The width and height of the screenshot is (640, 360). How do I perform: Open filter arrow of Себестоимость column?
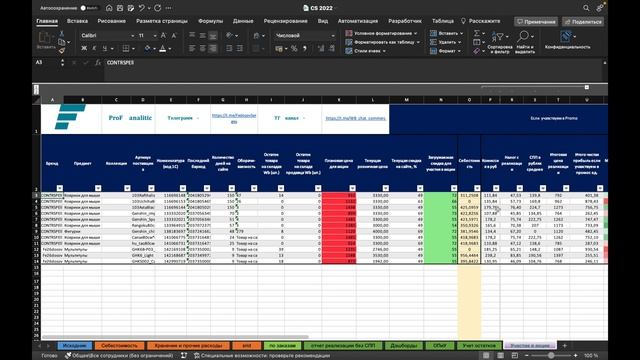tap(477, 188)
